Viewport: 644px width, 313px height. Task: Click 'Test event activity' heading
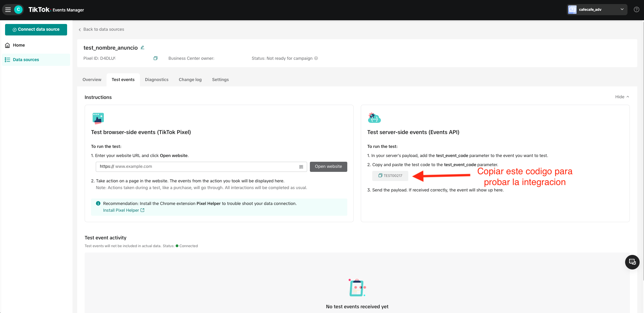(x=106, y=238)
